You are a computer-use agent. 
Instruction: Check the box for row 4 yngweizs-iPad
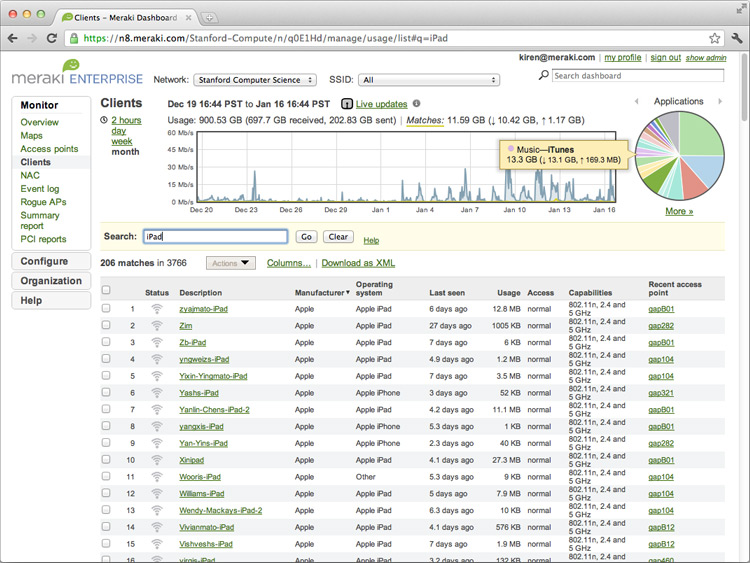tap(106, 359)
